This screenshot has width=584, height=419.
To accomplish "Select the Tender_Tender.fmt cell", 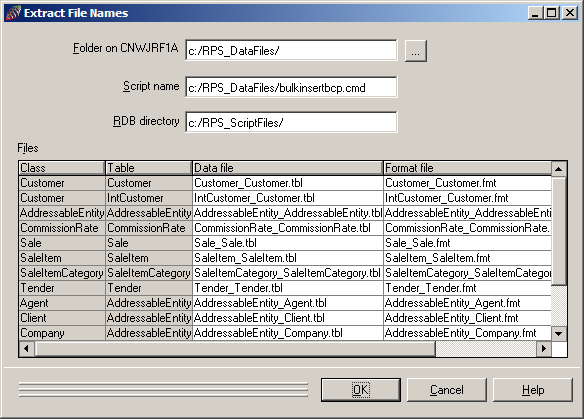I will [467, 288].
